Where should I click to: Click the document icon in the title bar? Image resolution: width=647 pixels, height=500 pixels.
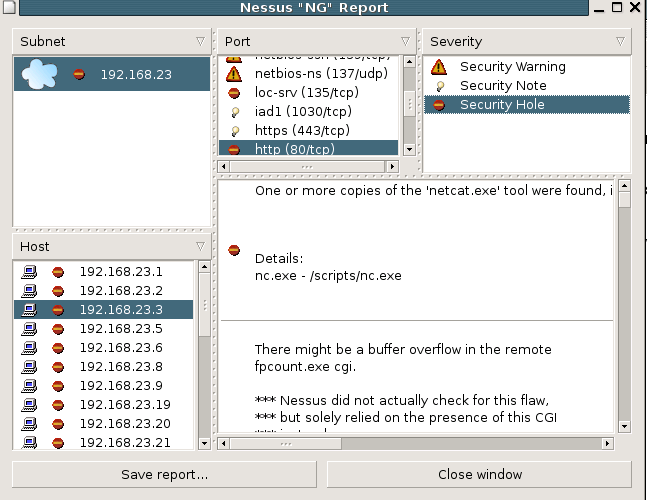pyautogui.click(x=9, y=7)
